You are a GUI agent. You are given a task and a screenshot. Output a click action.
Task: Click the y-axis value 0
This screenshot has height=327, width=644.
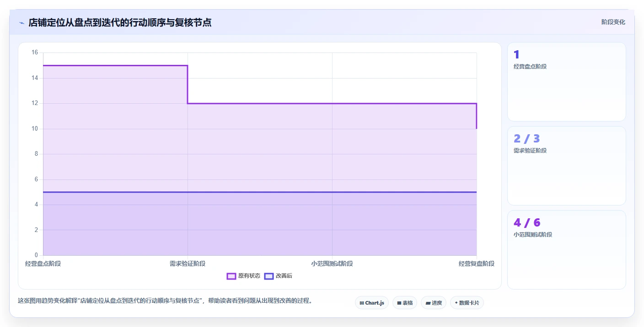click(37, 255)
